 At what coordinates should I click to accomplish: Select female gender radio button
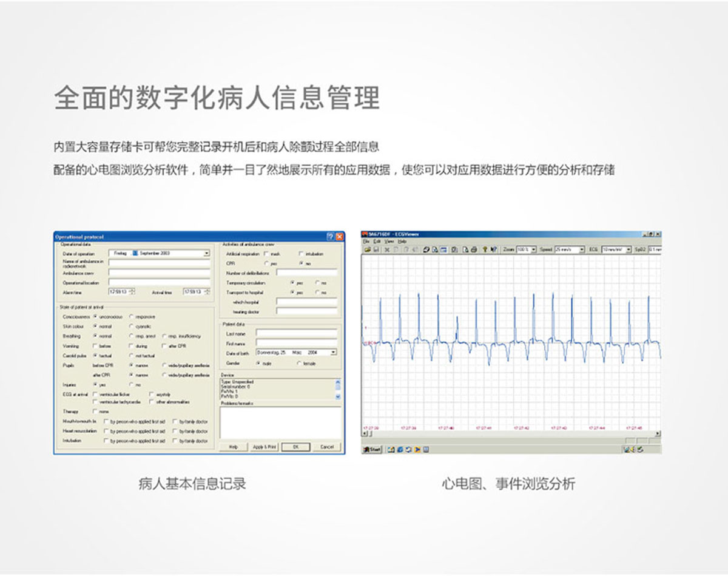point(298,363)
